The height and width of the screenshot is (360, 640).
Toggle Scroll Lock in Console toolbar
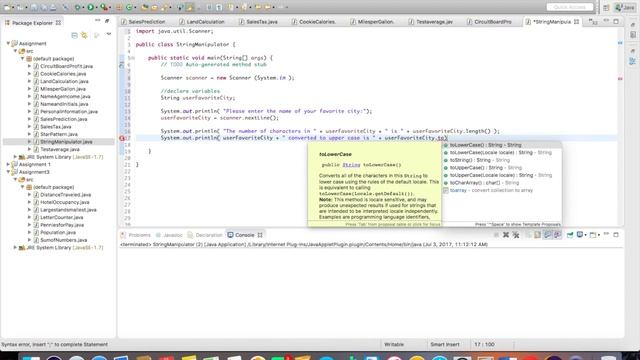pos(537,235)
